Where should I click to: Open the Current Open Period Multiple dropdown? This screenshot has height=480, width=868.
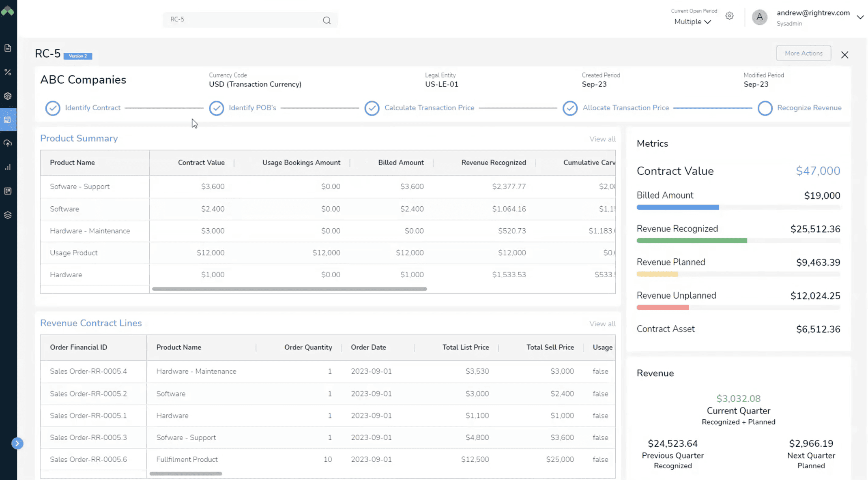[692, 21]
